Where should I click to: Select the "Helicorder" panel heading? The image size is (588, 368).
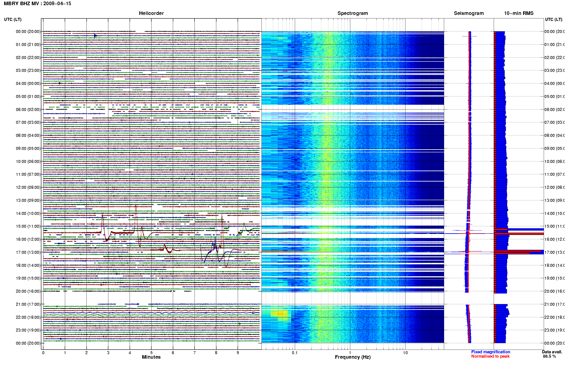pos(151,13)
